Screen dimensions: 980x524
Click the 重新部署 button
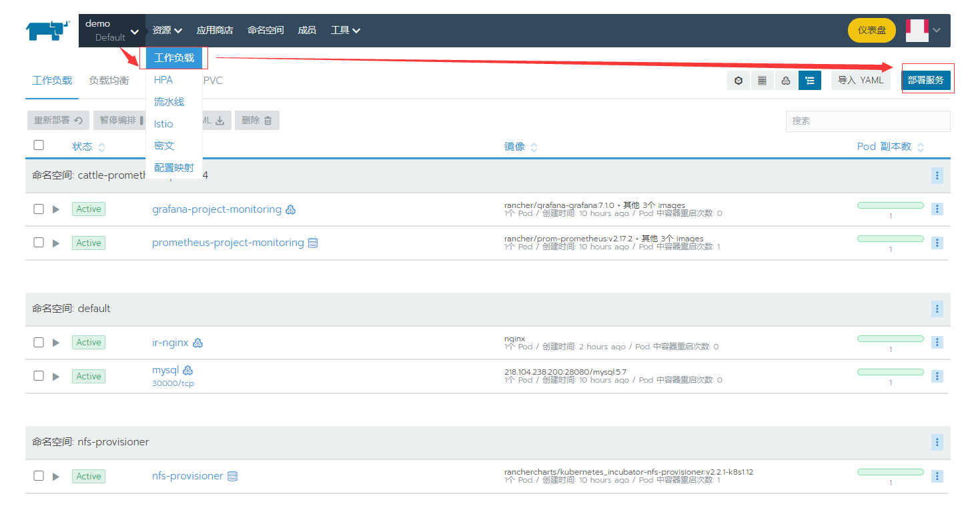[x=58, y=121]
